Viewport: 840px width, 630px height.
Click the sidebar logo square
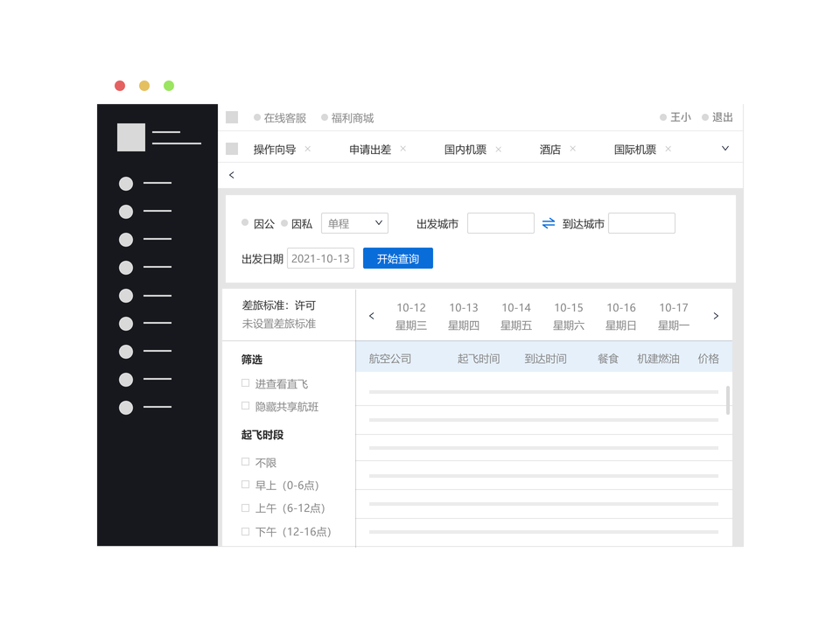pyautogui.click(x=131, y=137)
